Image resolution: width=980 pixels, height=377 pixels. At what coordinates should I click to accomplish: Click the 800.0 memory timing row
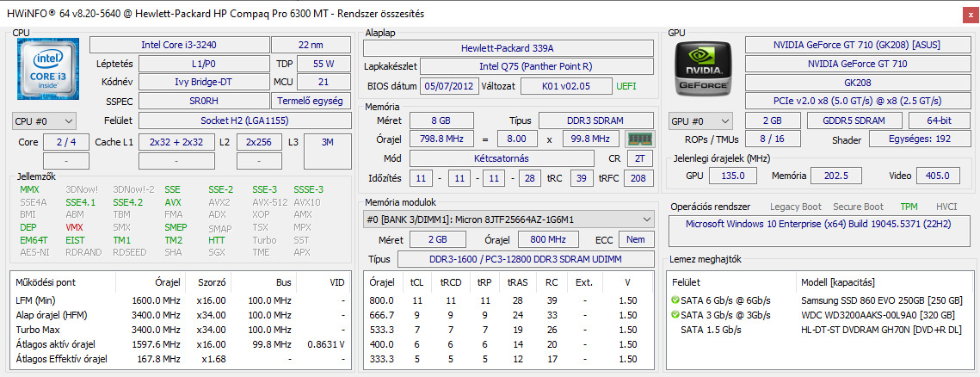tap(508, 300)
